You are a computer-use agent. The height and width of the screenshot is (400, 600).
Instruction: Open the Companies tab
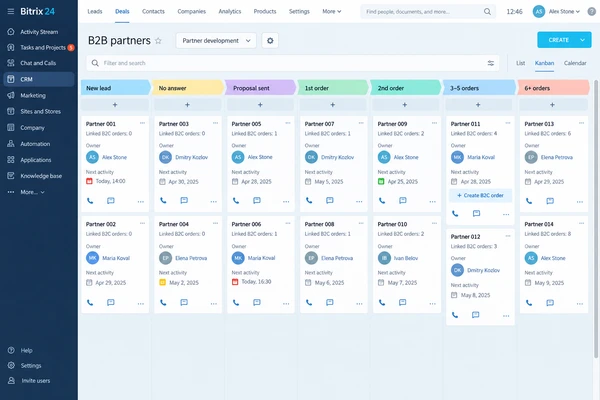pyautogui.click(x=191, y=11)
